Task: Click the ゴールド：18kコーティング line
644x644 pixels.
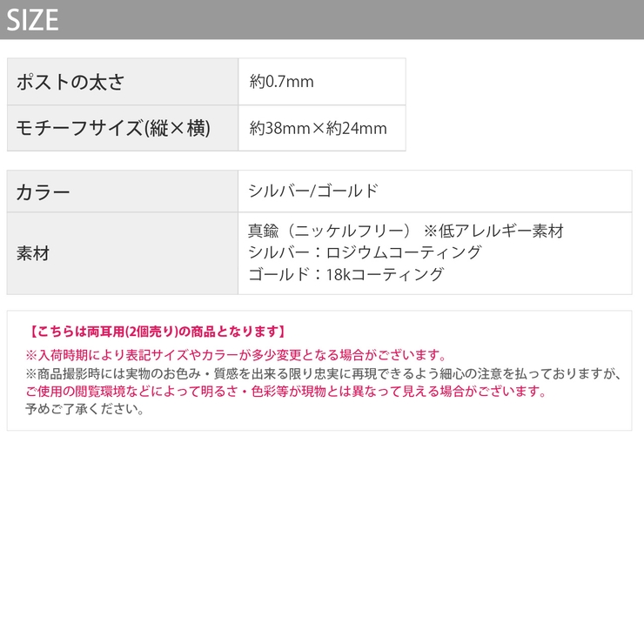Action: point(345,274)
